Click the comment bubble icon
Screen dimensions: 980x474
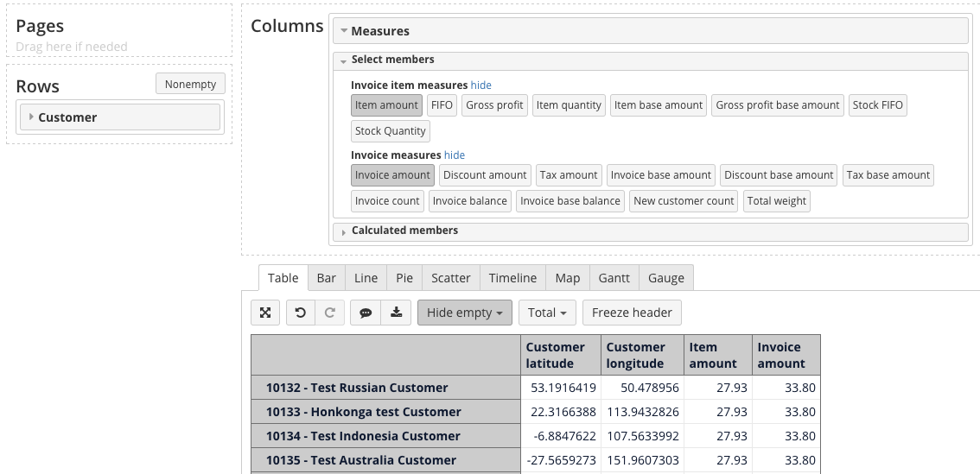pos(366,313)
